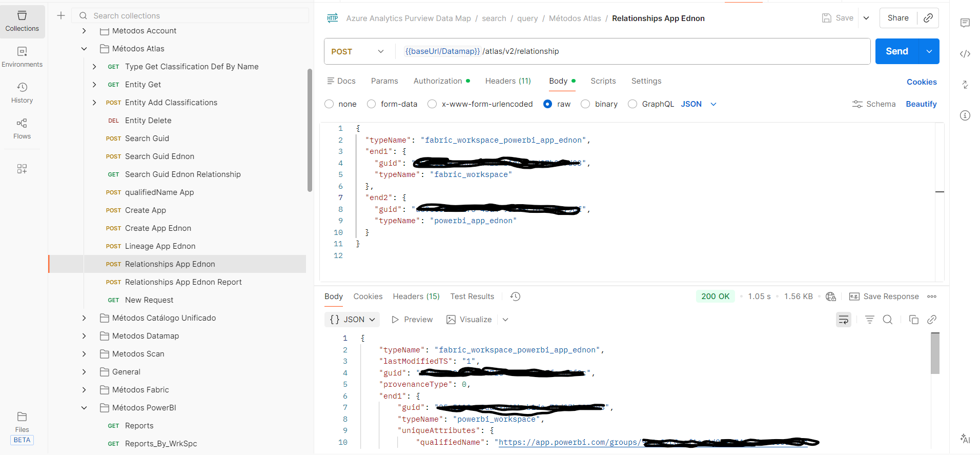Click the Preview response button
980x455 pixels.
[412, 320]
